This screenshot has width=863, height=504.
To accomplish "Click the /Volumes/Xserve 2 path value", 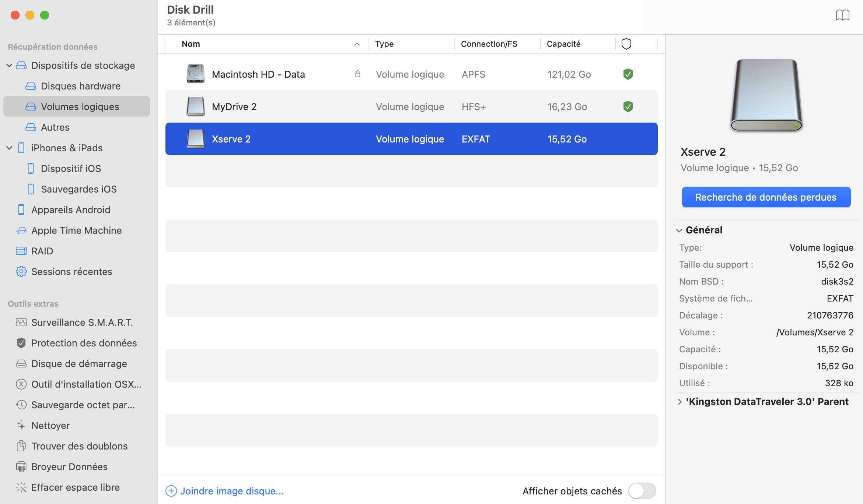I will 815,332.
